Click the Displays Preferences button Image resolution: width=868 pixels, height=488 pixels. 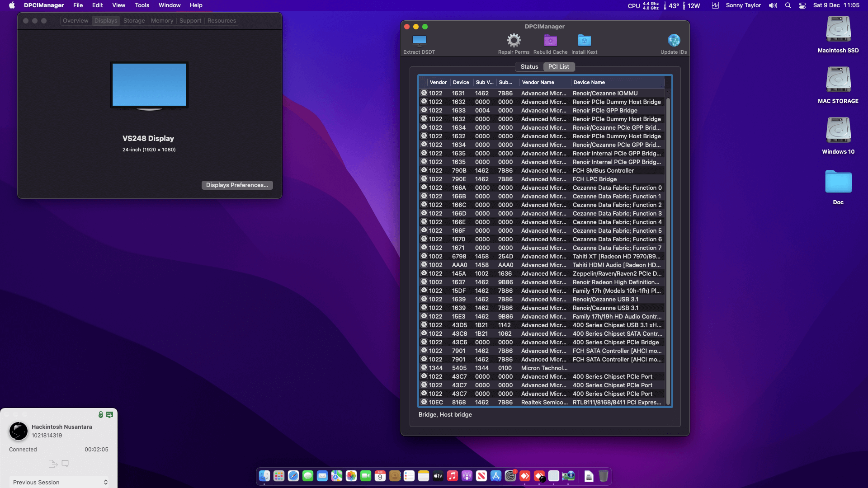coord(237,185)
